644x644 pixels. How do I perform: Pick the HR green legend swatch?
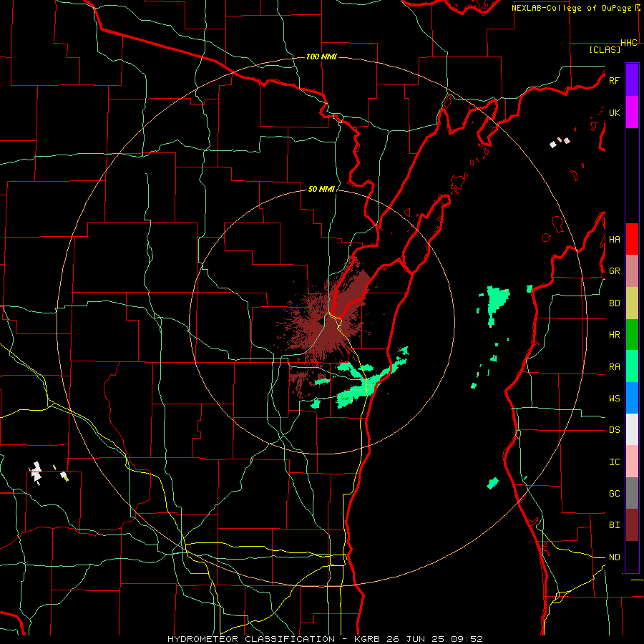[x=632, y=335]
